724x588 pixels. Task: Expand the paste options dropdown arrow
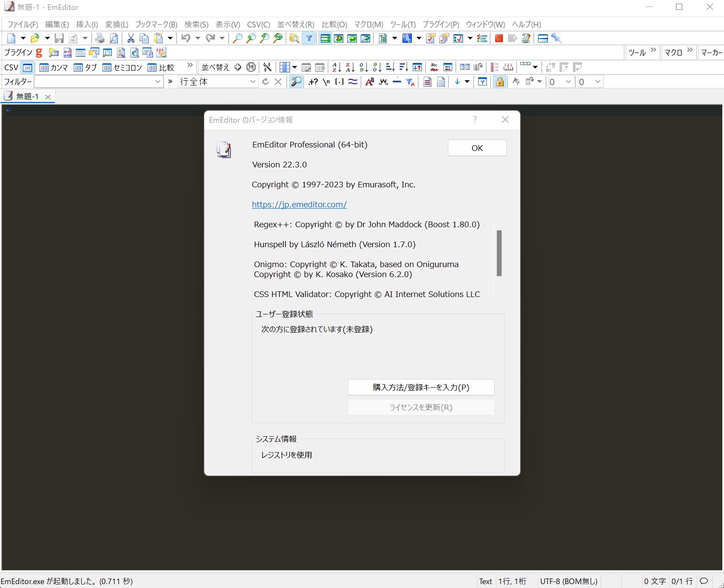coord(170,38)
